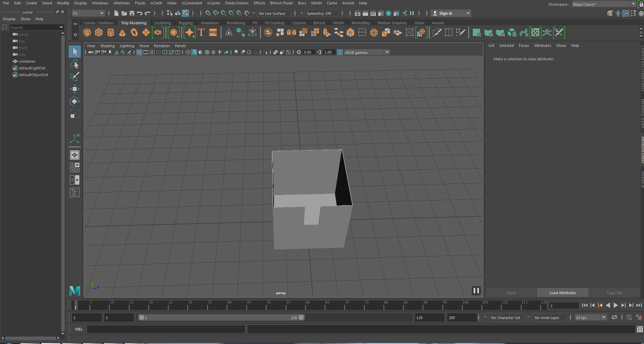Screen dimensions: 644x344
Task: Open the 24 fps frame rate dropdown
Action: [591, 317]
